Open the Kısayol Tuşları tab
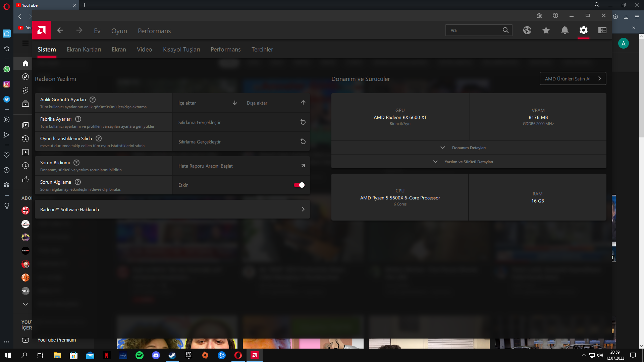644x362 pixels. tap(181, 50)
